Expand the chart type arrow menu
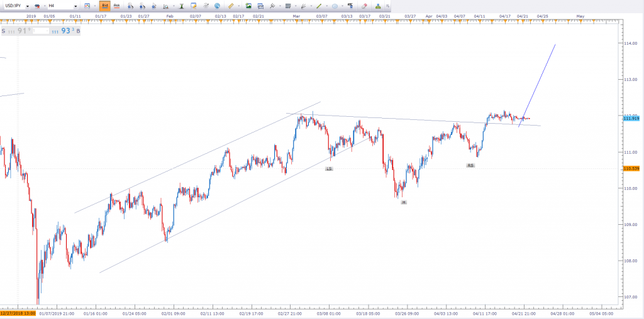Image resolution: width=644 pixels, height=319 pixels. click(x=96, y=6)
